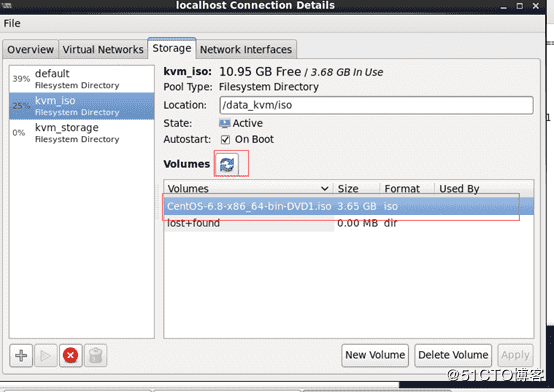Screen dimensions: 554x392
Task: Click the window menu icon in title bar
Action: coord(7,5)
